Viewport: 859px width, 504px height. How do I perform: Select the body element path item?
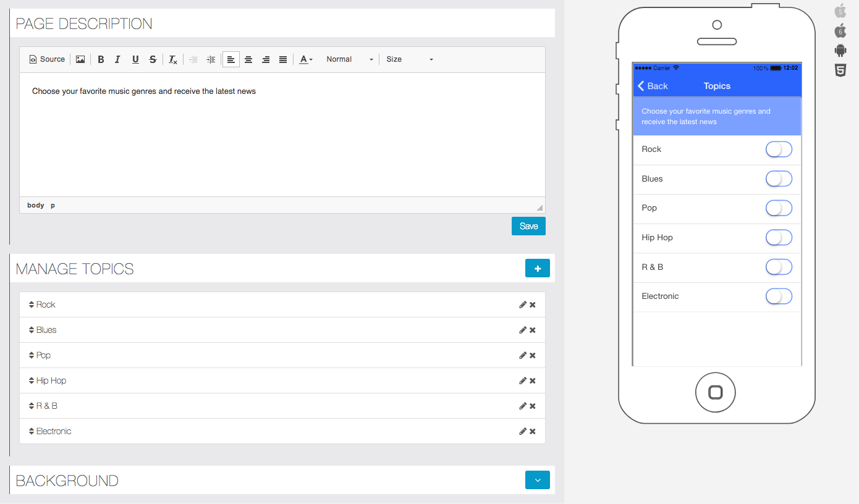pyautogui.click(x=36, y=205)
